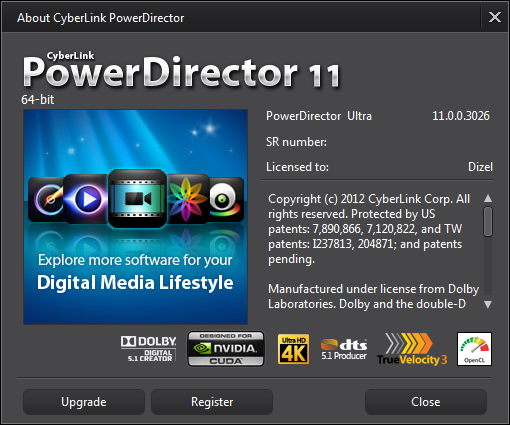This screenshot has width=510, height=425.
Task: Click the 'SR number:' label
Action: click(x=296, y=142)
